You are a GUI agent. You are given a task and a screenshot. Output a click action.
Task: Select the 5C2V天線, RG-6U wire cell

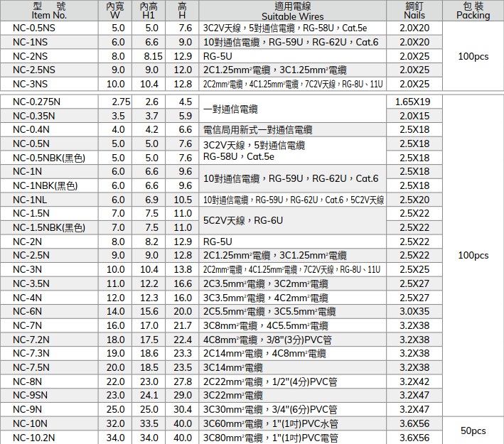(243, 221)
